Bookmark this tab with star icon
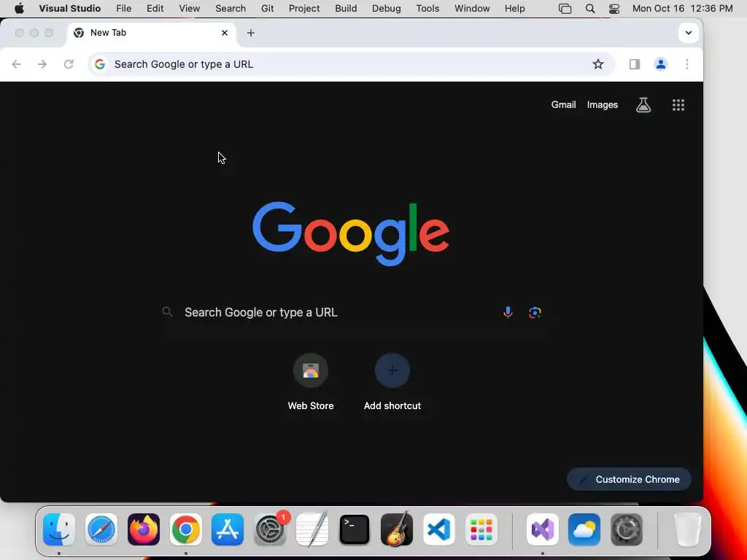The width and height of the screenshot is (747, 560). point(598,64)
